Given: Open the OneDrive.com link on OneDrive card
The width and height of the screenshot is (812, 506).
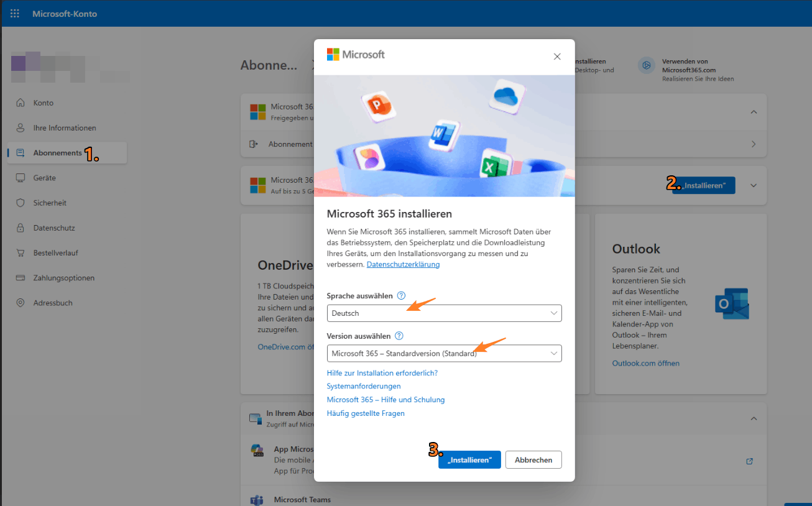Looking at the screenshot, I should coord(285,347).
